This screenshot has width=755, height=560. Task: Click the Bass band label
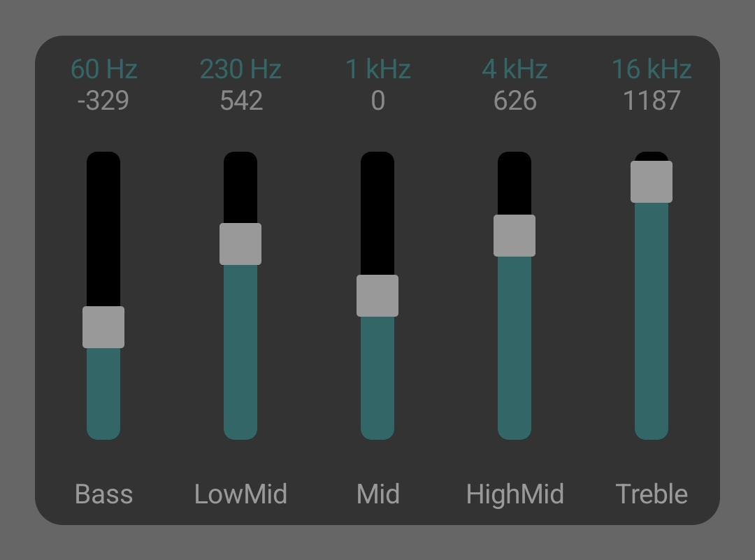[103, 494]
